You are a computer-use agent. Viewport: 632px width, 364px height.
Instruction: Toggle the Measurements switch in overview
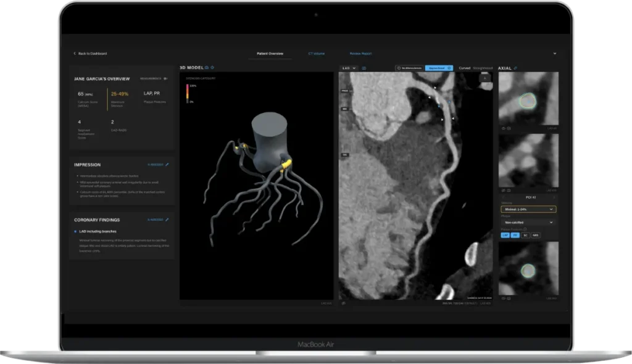click(165, 78)
